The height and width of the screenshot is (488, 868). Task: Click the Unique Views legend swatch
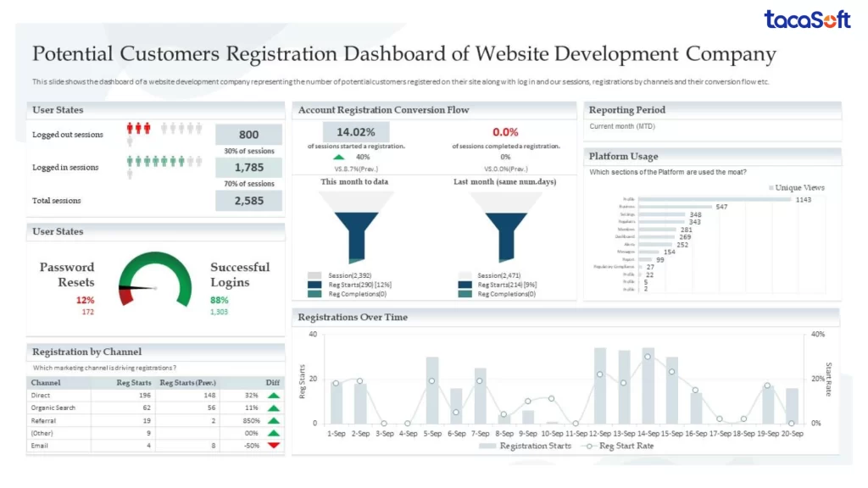(x=771, y=188)
